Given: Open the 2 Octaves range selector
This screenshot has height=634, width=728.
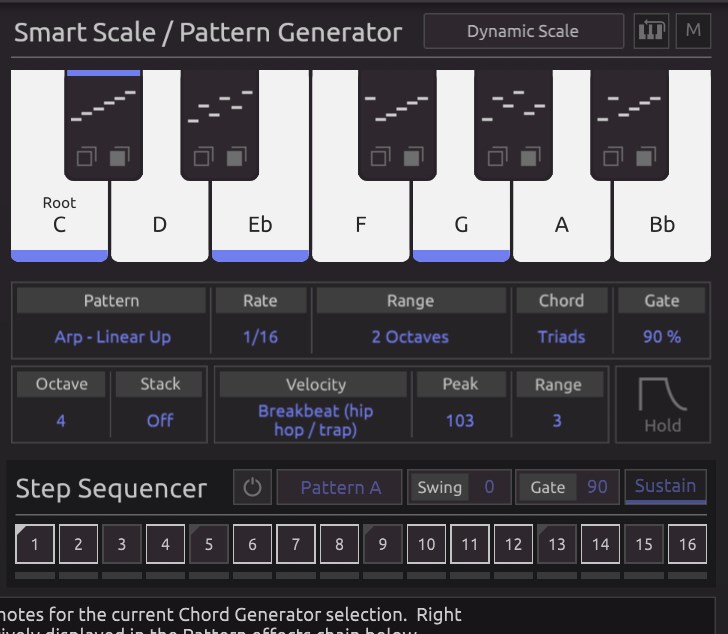Looking at the screenshot, I should pyautogui.click(x=410, y=337).
